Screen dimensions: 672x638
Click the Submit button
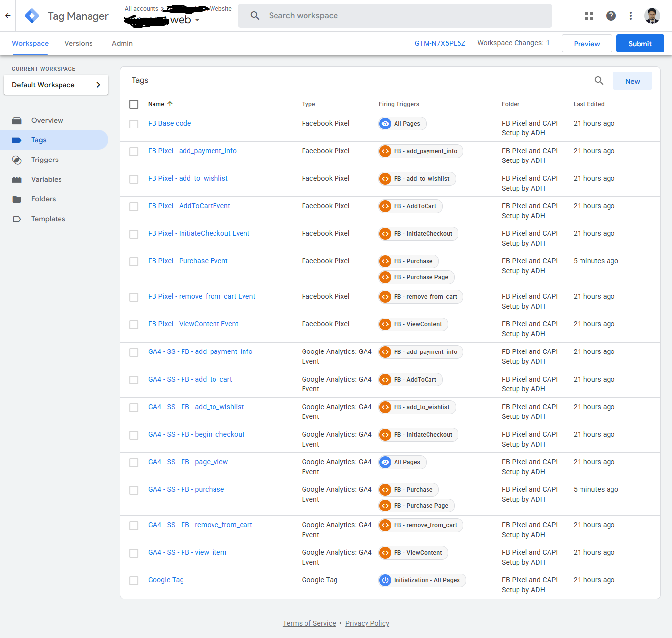640,43
